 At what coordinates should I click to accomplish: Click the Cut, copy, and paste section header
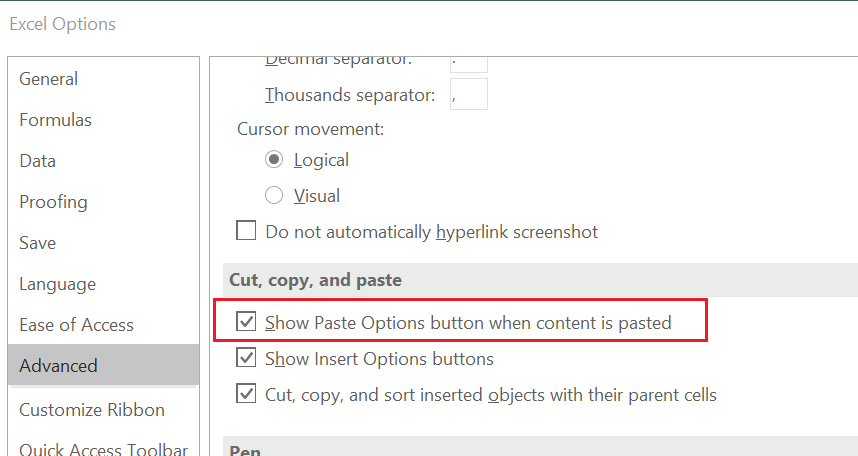(315, 280)
